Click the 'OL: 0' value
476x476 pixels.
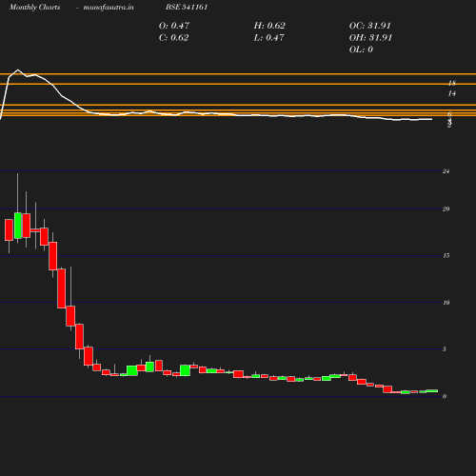(x=361, y=50)
